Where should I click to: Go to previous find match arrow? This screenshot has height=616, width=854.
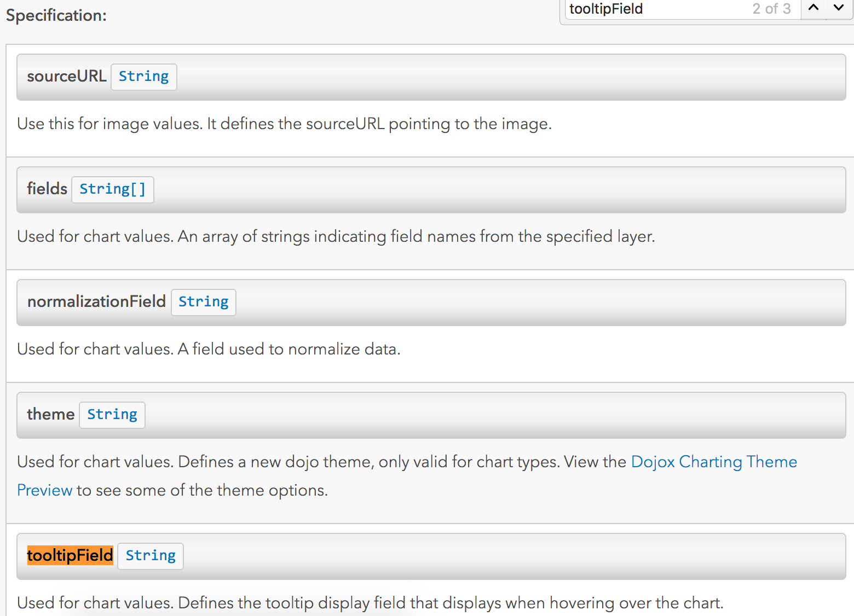tap(813, 8)
